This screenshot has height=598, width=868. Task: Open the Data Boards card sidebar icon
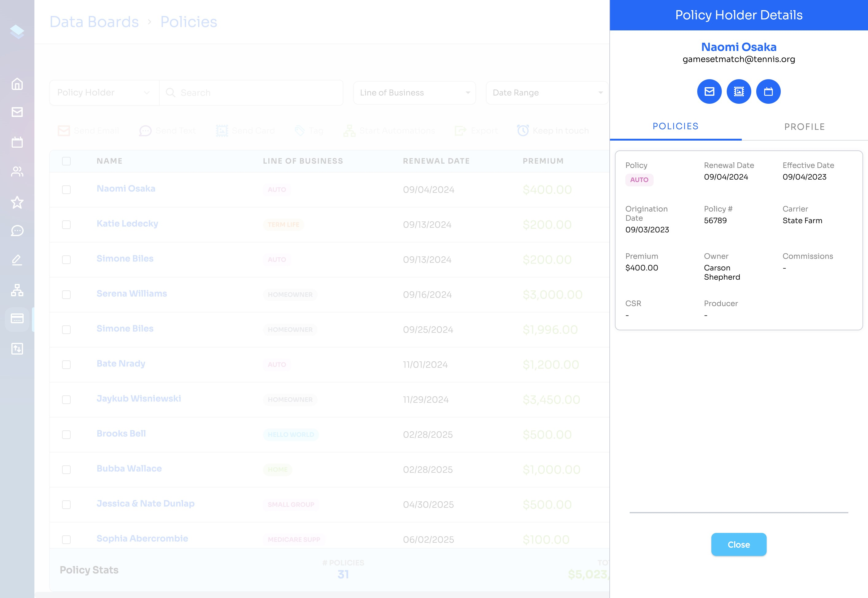(x=17, y=318)
